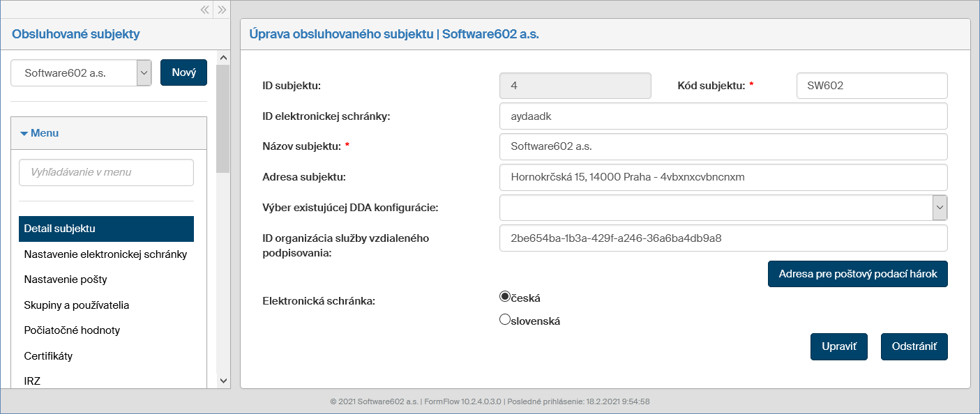This screenshot has height=414, width=980.
Task: Collapse the Menu section
Action: coord(40,133)
